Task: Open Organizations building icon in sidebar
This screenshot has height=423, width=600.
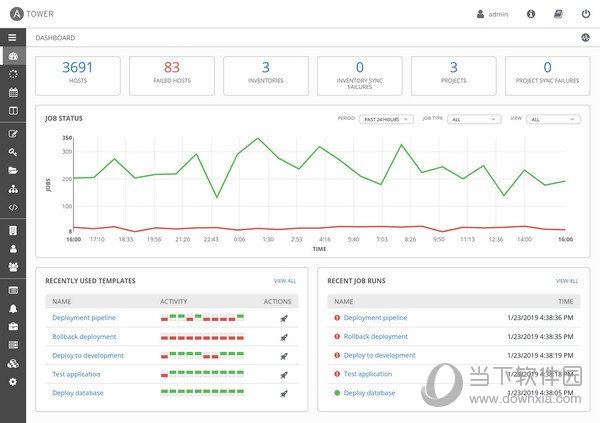Action: (13, 230)
